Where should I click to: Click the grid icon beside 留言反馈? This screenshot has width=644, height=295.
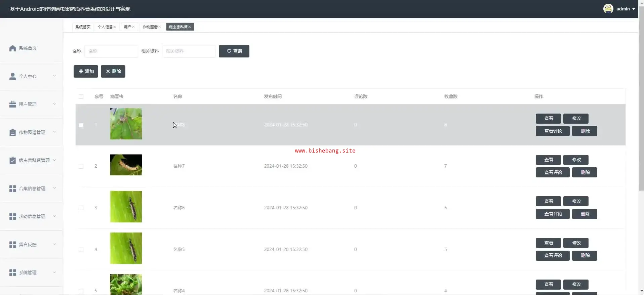12,245
